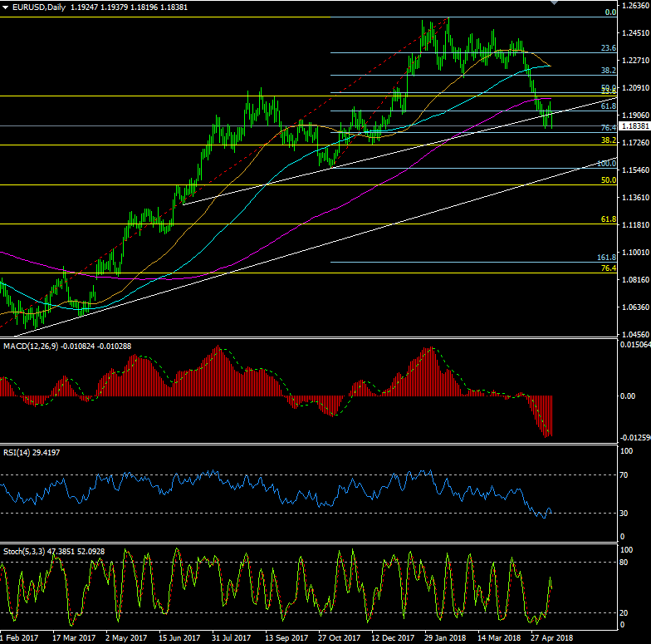
Task: Click the 1.26360 price on the axis
Action: coord(635,6)
